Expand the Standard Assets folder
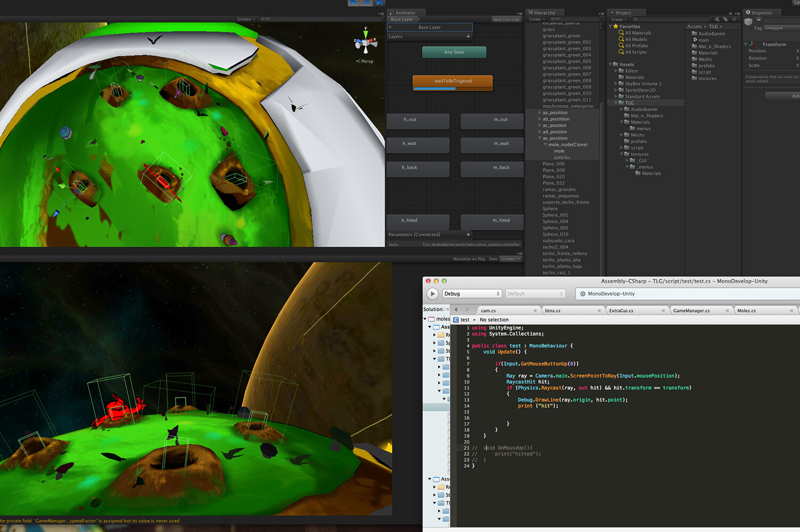800x532 pixels. (x=617, y=96)
